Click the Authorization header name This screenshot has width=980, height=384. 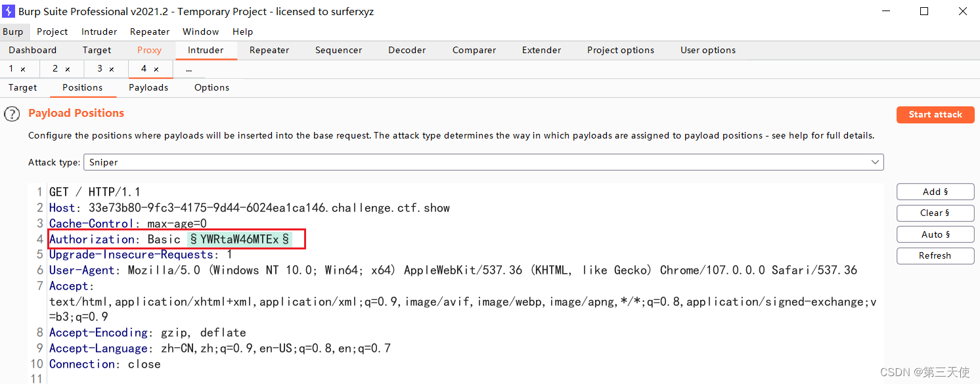tap(92, 240)
